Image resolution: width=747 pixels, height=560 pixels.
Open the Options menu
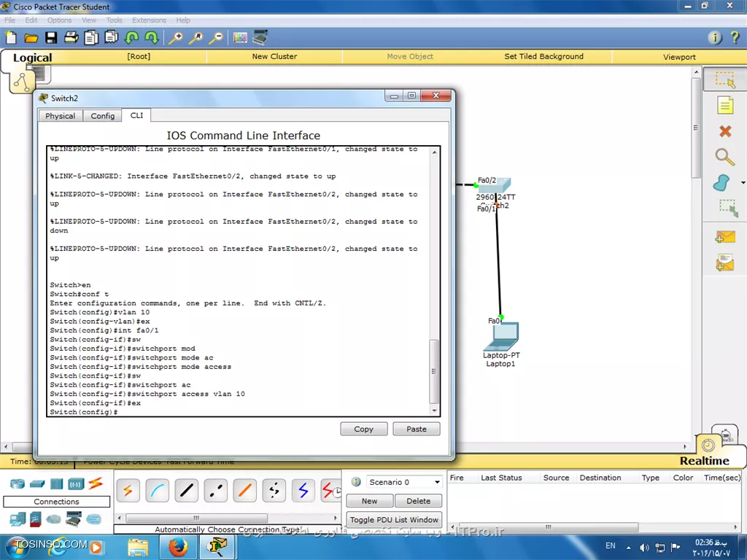[x=59, y=20]
